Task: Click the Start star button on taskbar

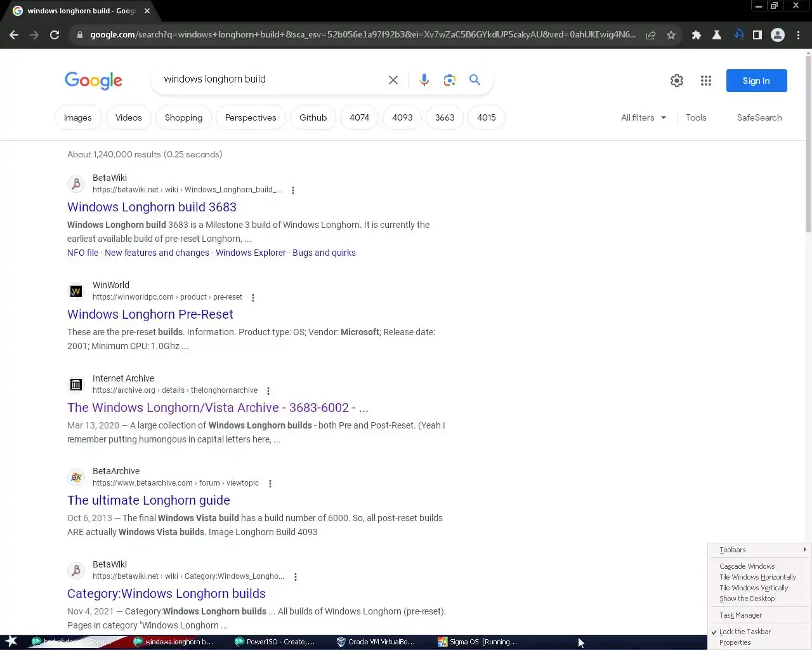Action: tap(11, 642)
